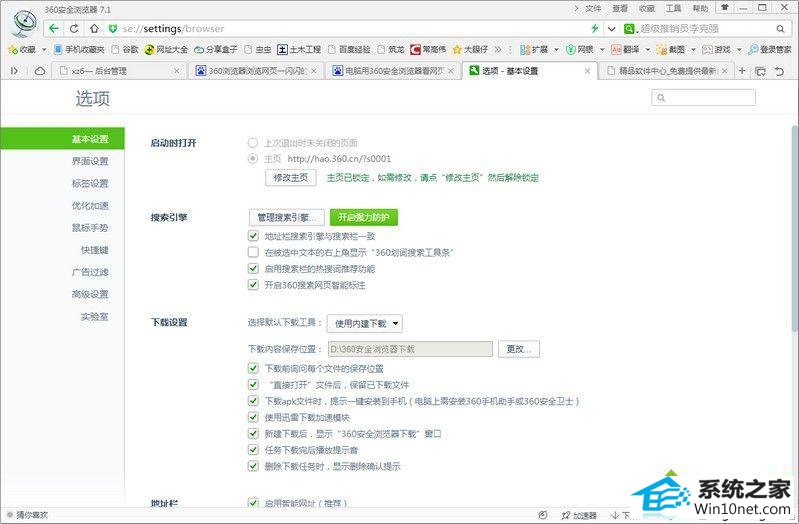
Task: Click 更改 download location button
Action: click(x=519, y=349)
